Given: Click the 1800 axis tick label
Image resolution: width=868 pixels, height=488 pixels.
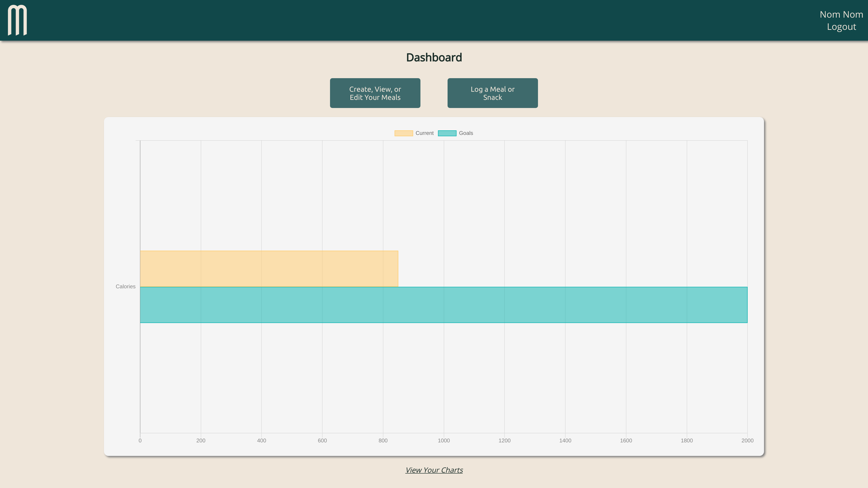Looking at the screenshot, I should point(687,441).
